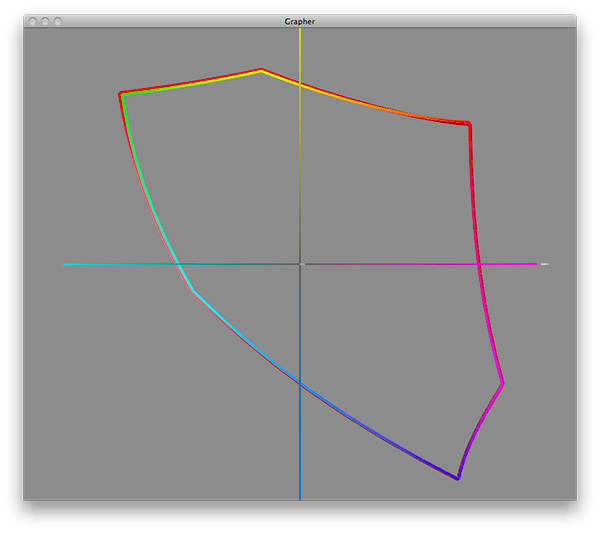Click the small white marker at right end of horizontal axis
The image size is (600, 533).
pyautogui.click(x=543, y=264)
